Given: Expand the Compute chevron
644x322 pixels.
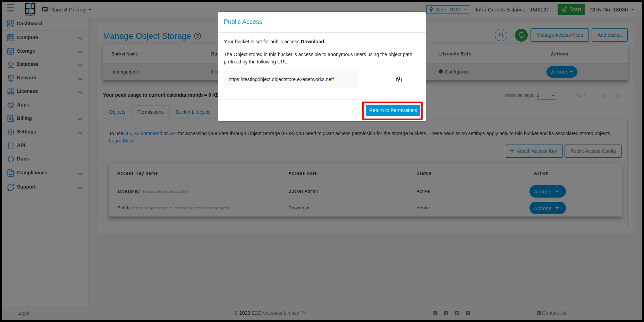Looking at the screenshot, I should coord(80,38).
